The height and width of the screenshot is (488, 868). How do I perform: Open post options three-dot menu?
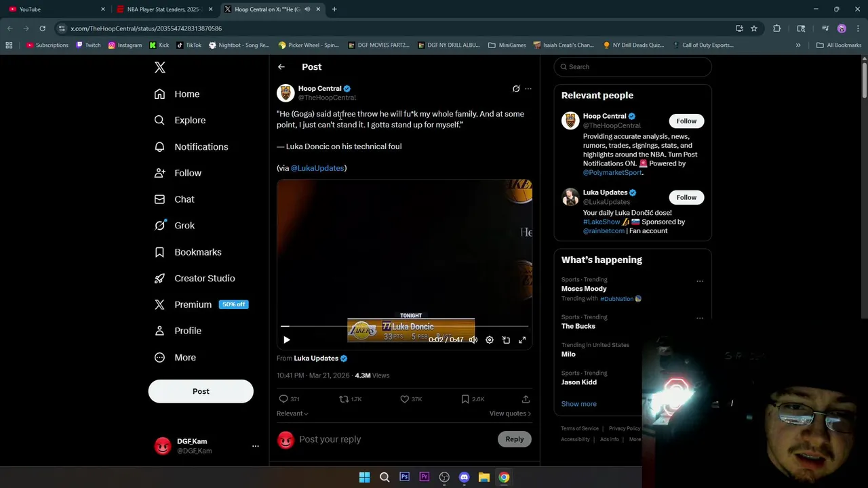point(528,89)
